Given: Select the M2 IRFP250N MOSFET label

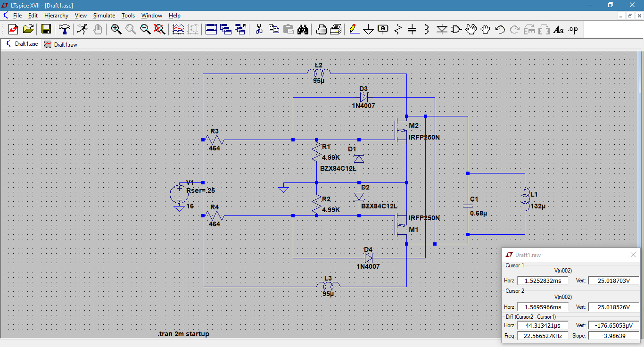Looking at the screenshot, I should tap(424, 137).
